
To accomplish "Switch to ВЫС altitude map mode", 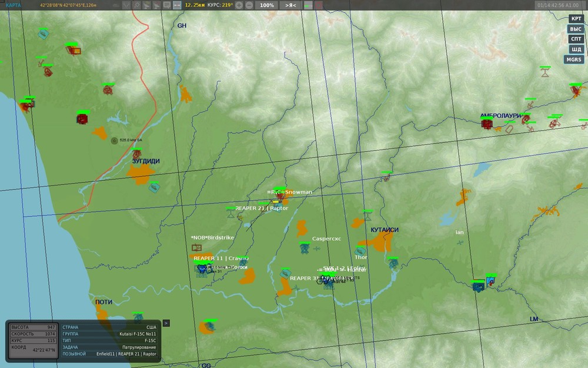I will pos(576,29).
